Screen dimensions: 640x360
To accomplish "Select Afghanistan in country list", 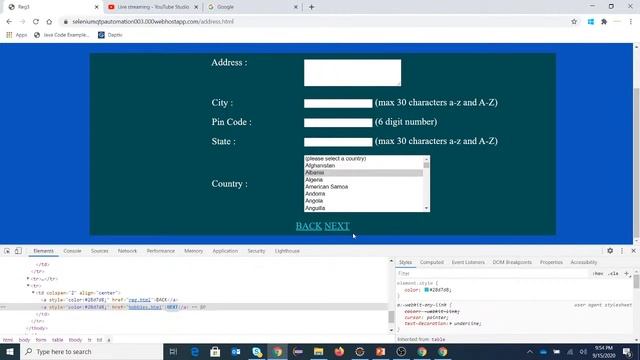I will point(364,166).
